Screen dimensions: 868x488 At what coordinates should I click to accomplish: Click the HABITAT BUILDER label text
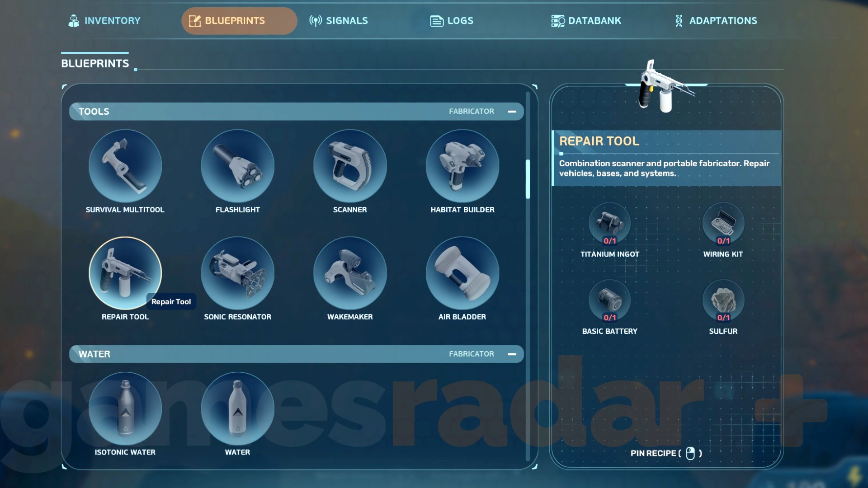click(x=462, y=210)
